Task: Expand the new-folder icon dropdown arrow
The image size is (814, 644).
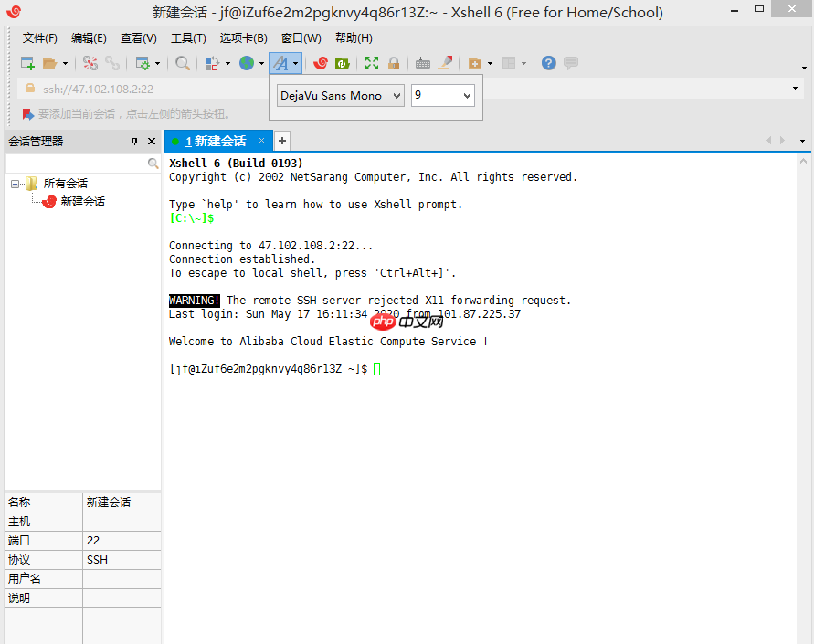Action: tap(490, 63)
